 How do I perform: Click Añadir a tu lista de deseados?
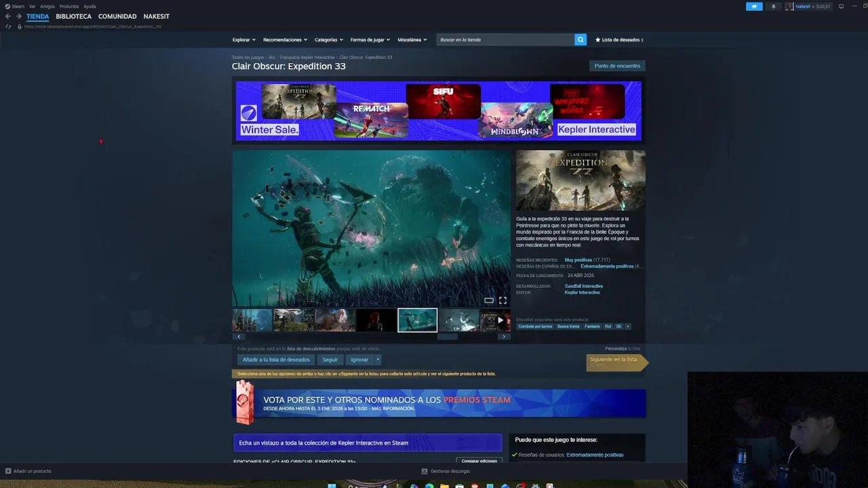(x=276, y=360)
